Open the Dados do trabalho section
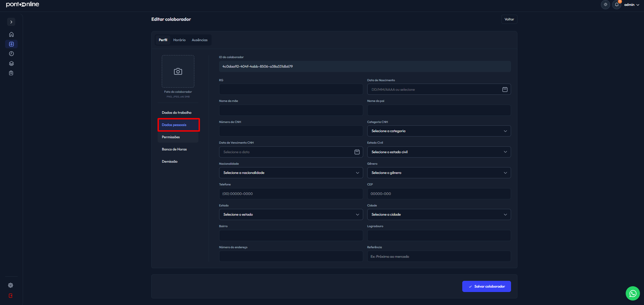Image resolution: width=644 pixels, height=305 pixels. [178, 113]
